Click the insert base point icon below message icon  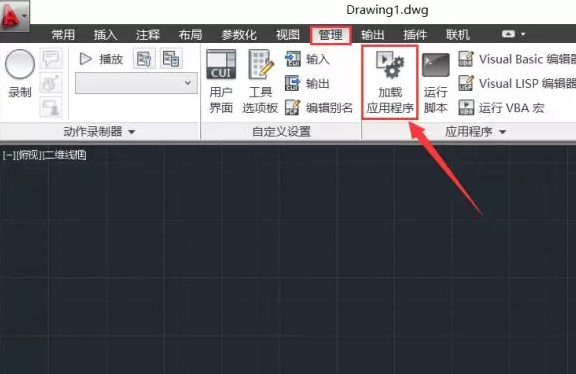51,83
